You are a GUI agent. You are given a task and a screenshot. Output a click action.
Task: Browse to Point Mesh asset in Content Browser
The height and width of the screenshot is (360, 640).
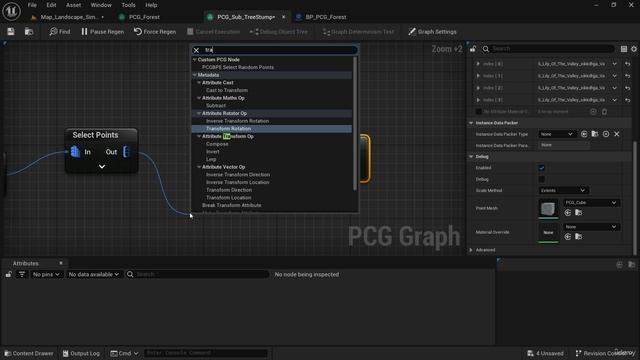tap(578, 213)
